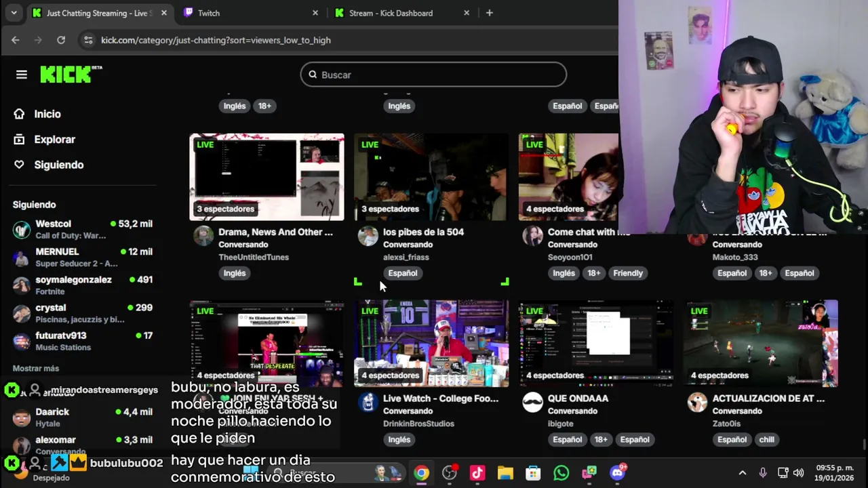Open WhatsApp from taskbar
This screenshot has width=868, height=488.
(561, 473)
